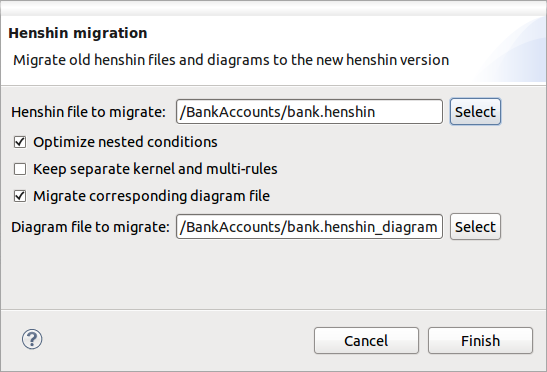The height and width of the screenshot is (372, 547).
Task: Click Select button for Diagram file
Action: pos(475,227)
